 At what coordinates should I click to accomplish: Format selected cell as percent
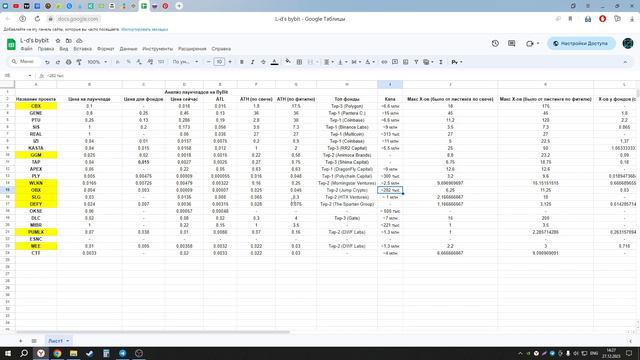(129, 62)
